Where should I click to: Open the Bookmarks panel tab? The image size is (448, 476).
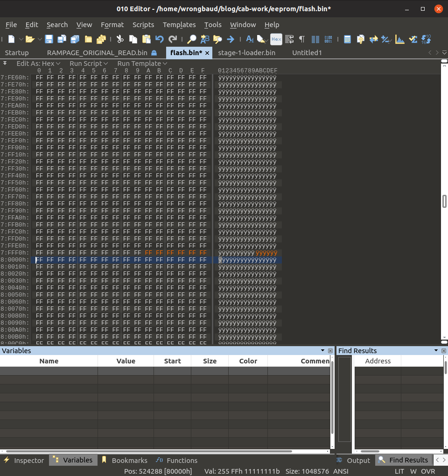(125, 460)
